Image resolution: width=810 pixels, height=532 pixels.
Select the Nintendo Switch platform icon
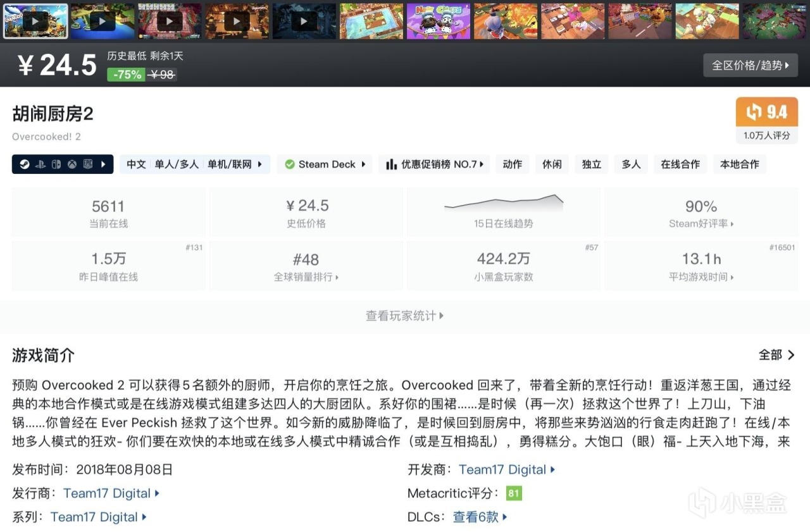[x=56, y=164]
